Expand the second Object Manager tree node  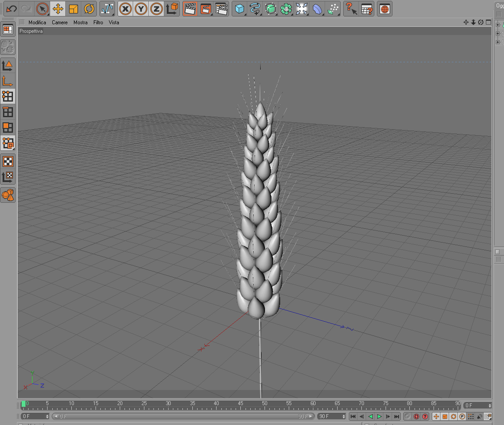point(498,33)
